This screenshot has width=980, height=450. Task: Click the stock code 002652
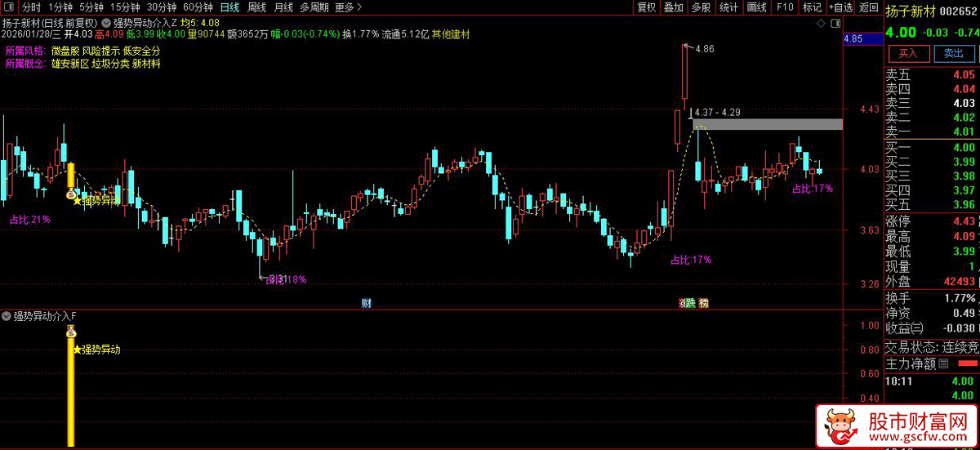(x=959, y=11)
